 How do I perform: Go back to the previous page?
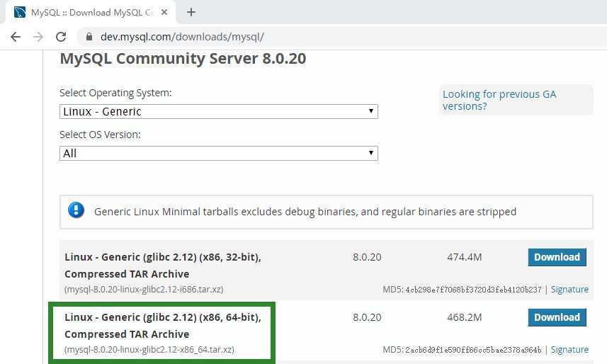tap(16, 37)
